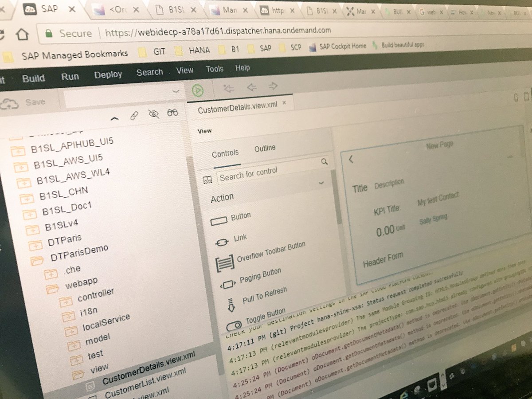Close the CustomerDetails.view.xml editor tab
The image size is (532, 399).
point(284,103)
